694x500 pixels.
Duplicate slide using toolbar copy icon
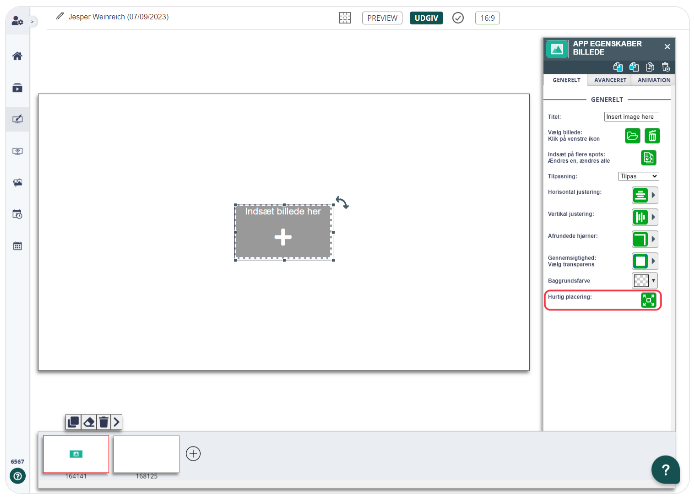pos(73,422)
